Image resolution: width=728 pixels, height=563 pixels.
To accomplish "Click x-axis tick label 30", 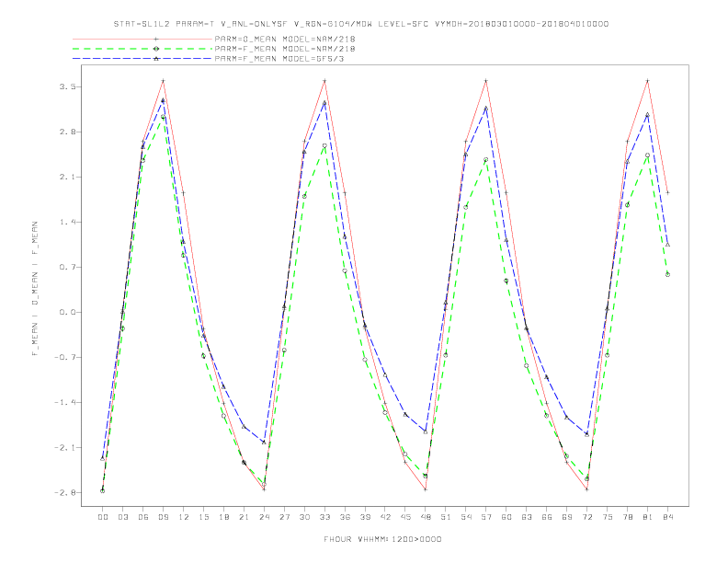I will 304,517.
